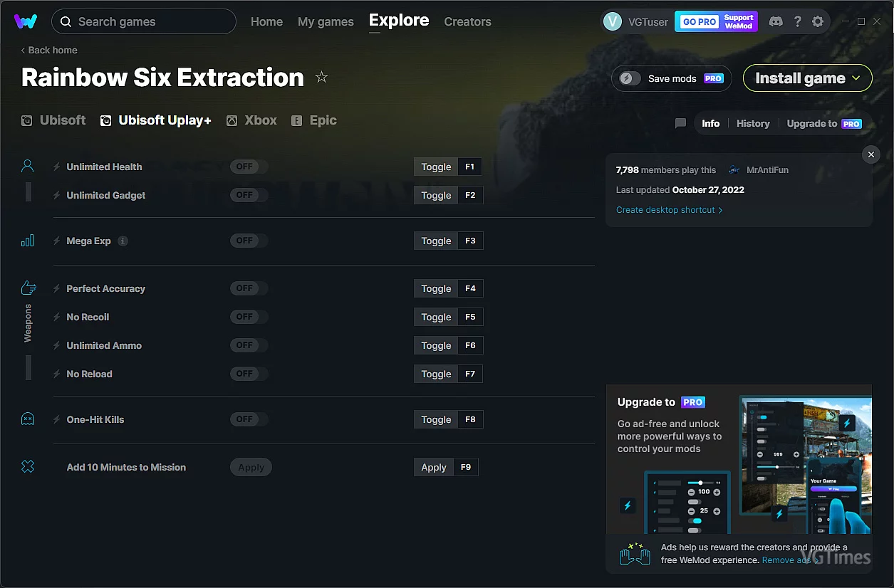Open the Creators tab
The image size is (894, 588).
coord(467,21)
